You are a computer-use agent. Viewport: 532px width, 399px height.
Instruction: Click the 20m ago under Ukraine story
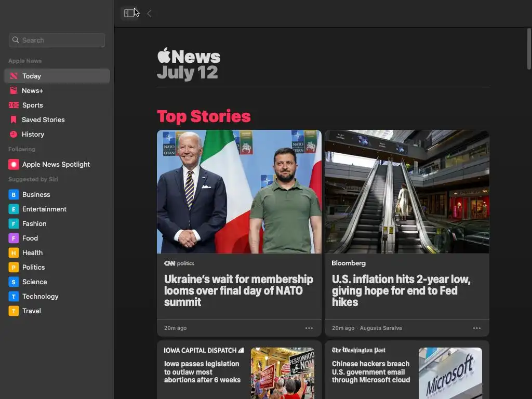click(176, 328)
